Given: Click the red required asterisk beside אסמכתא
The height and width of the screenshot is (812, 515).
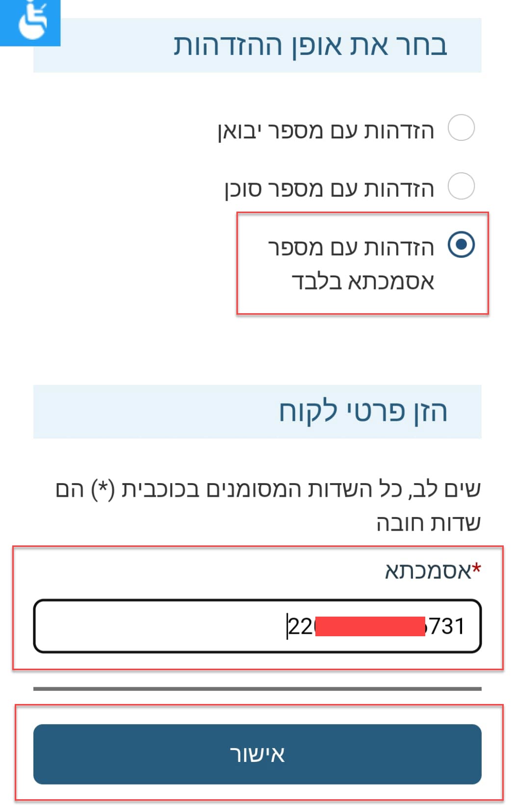Looking at the screenshot, I should 477,568.
